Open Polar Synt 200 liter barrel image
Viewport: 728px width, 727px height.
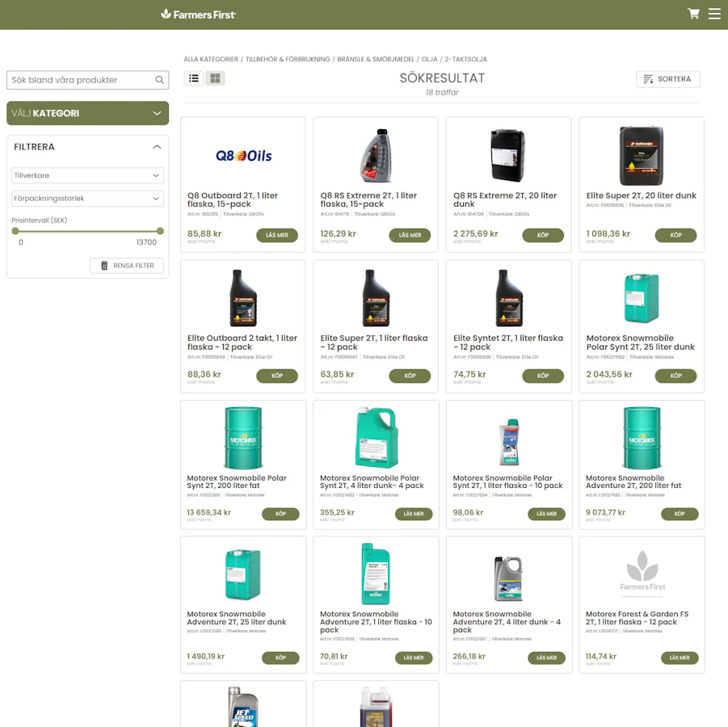tap(243, 438)
